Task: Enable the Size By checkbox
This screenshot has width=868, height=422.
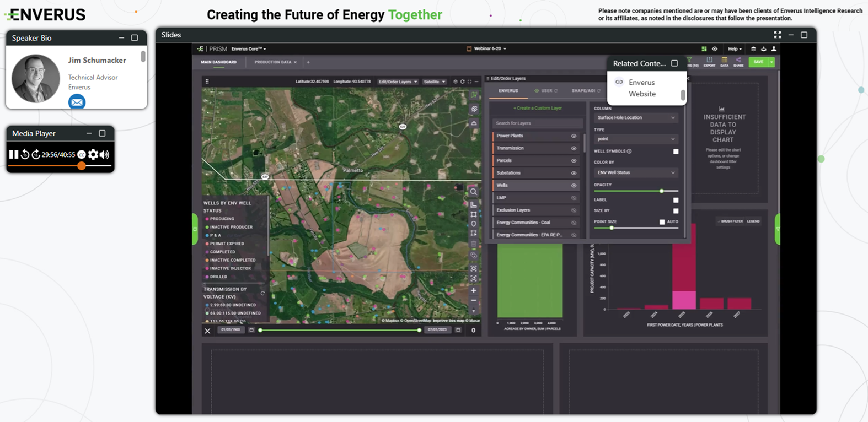Action: [x=676, y=210]
